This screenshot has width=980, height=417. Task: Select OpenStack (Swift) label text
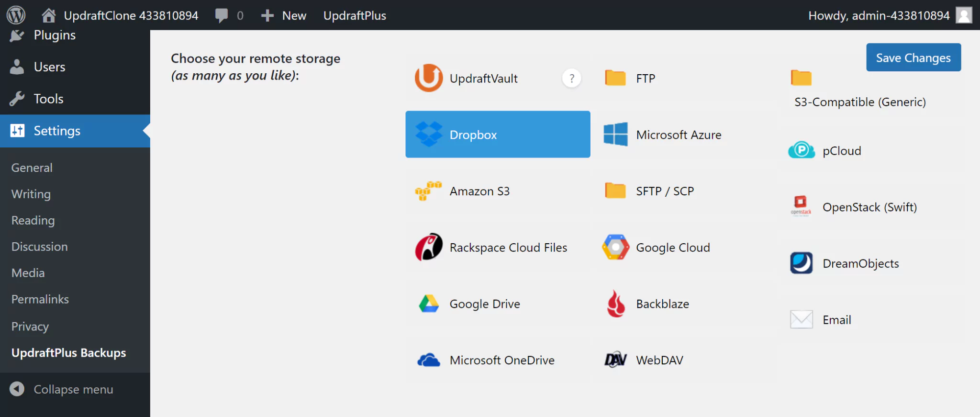click(869, 207)
